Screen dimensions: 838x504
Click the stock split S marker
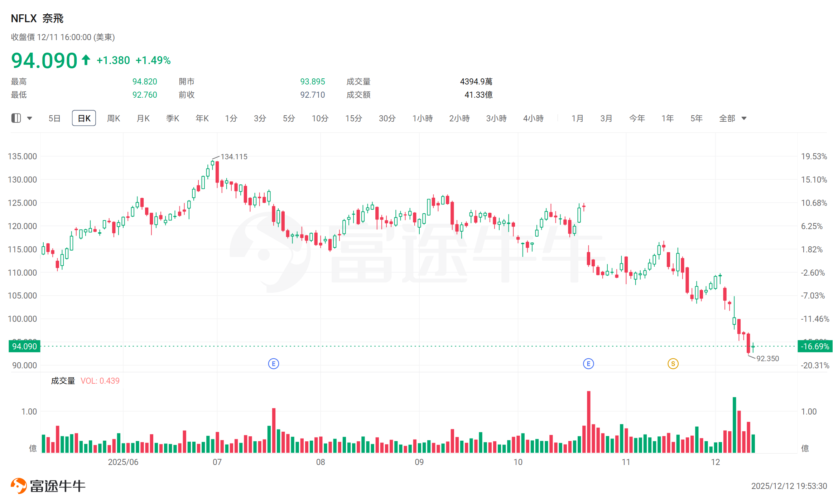pyautogui.click(x=673, y=364)
